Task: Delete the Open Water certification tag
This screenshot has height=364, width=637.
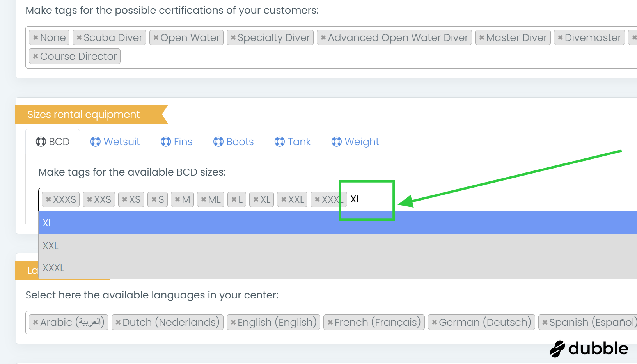Action: [156, 38]
